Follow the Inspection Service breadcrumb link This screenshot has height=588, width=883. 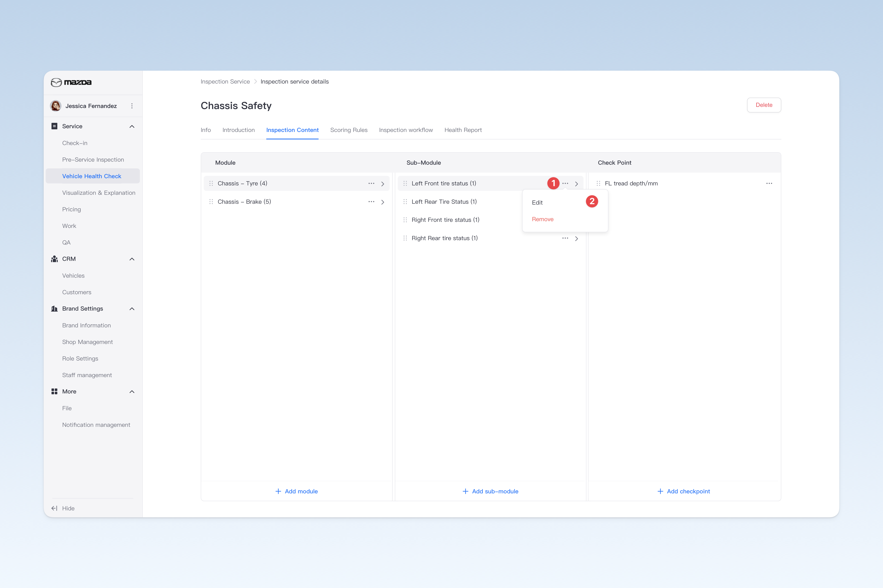225,82
